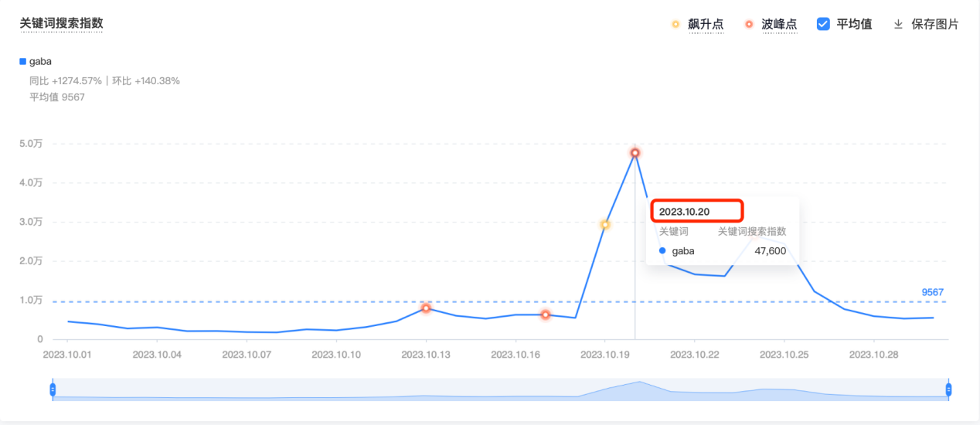Click the yellow 飙升点 legend dot icon
This screenshot has width=980, height=425.
coord(675,24)
